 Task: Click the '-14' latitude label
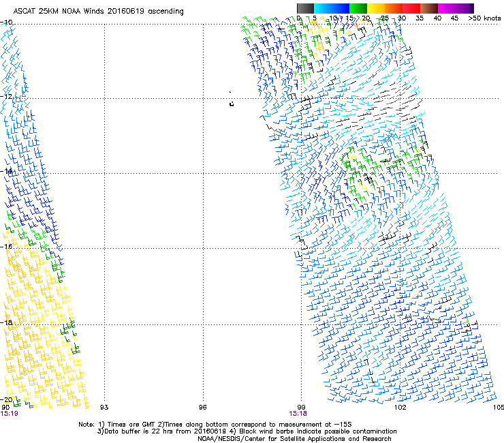pyautogui.click(x=6, y=171)
